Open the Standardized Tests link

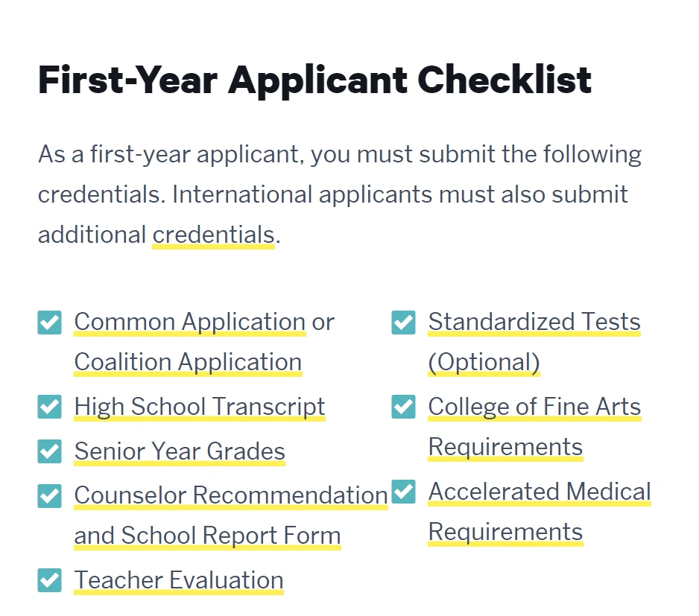pos(534,322)
